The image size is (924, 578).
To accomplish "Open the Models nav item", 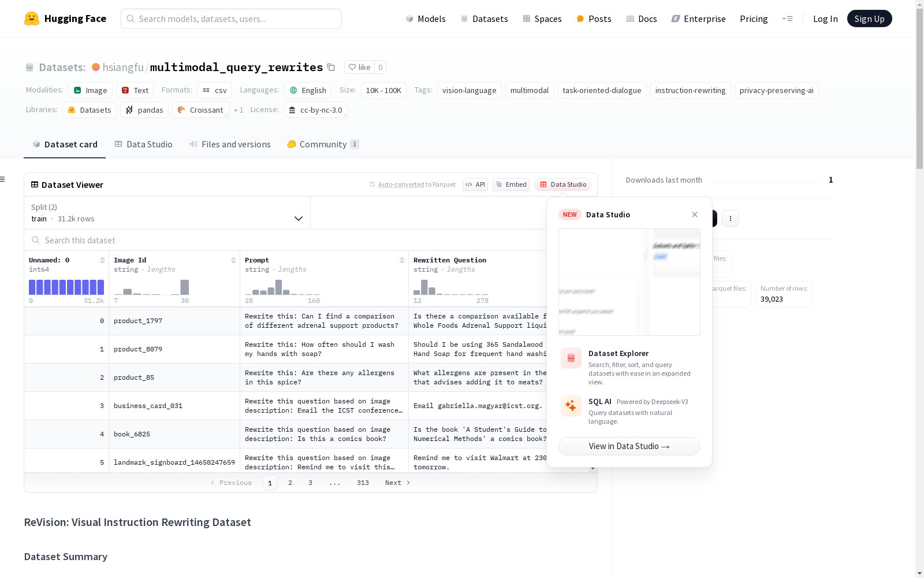I will (426, 18).
